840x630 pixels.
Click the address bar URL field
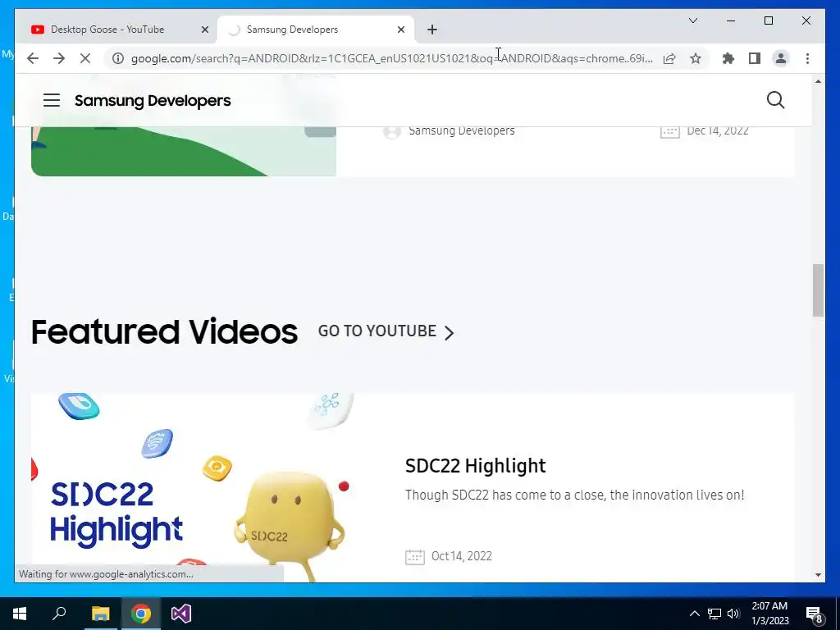click(x=391, y=58)
